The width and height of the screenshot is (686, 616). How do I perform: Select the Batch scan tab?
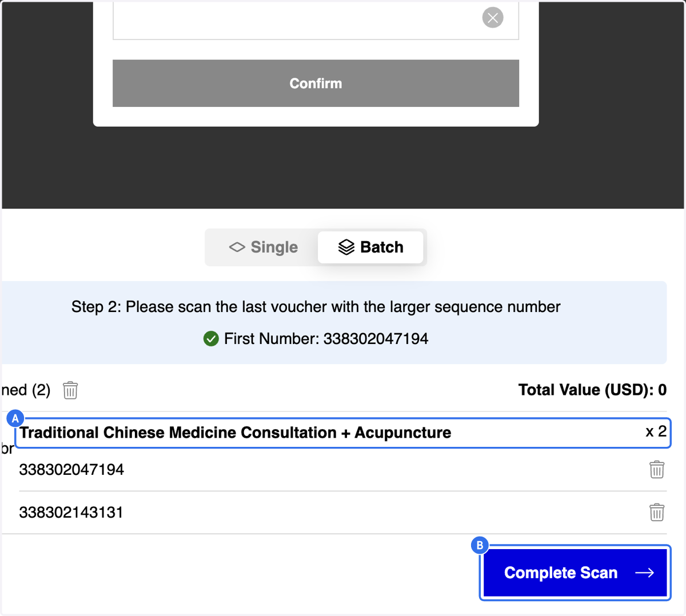tap(370, 247)
